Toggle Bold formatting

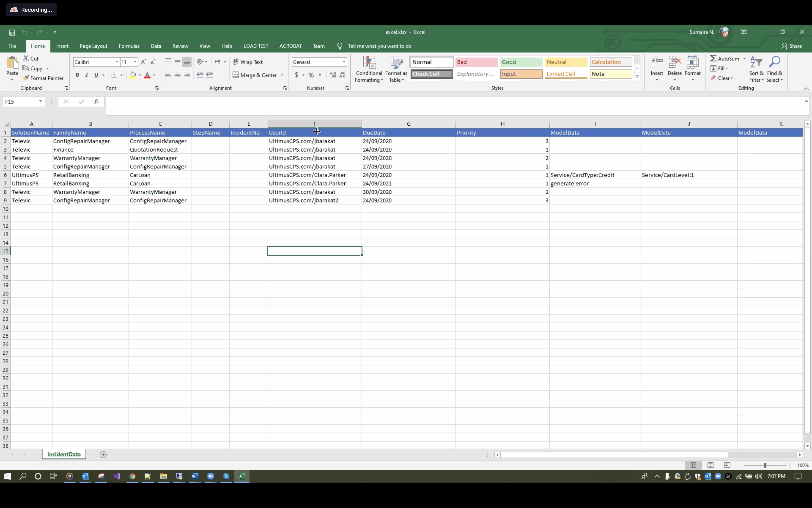(77, 75)
